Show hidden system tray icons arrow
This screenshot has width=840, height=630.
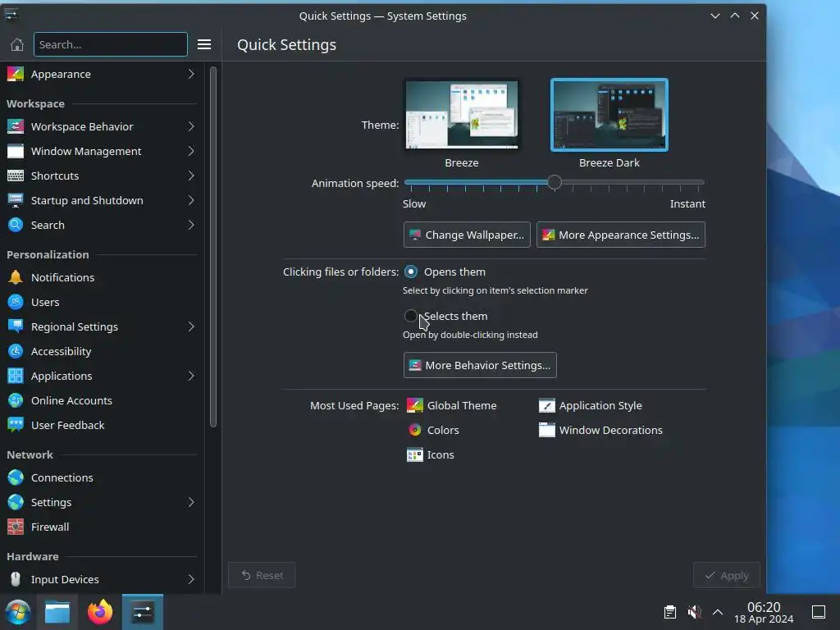coord(718,612)
